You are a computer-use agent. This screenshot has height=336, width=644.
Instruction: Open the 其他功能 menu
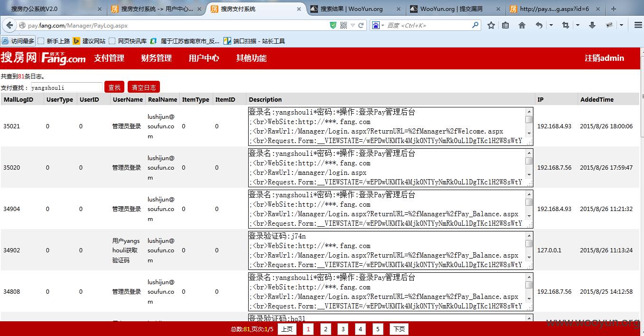click(252, 58)
